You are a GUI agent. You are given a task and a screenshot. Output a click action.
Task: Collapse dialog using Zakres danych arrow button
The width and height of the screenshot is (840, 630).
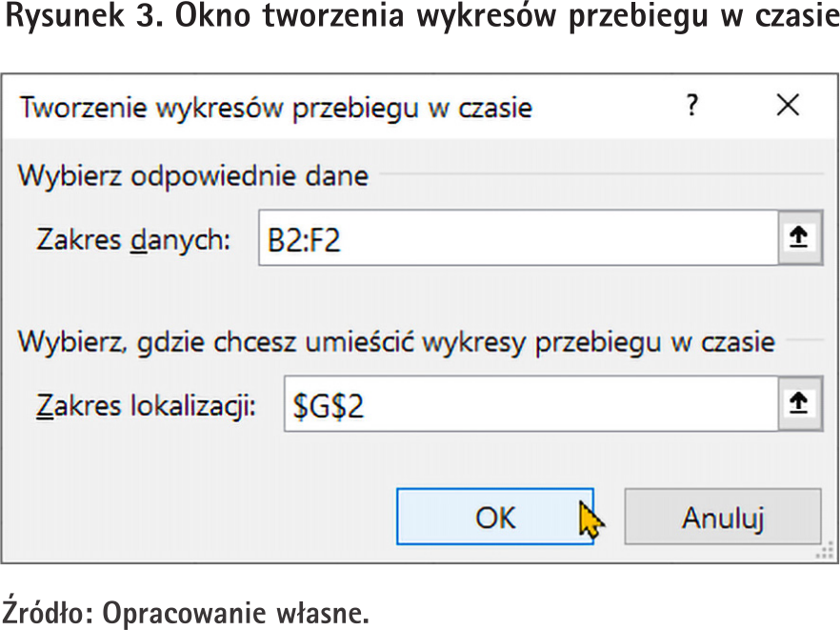click(x=800, y=237)
